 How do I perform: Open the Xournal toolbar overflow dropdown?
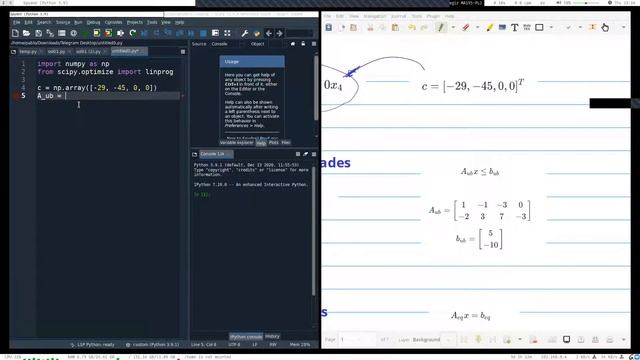click(x=623, y=27)
